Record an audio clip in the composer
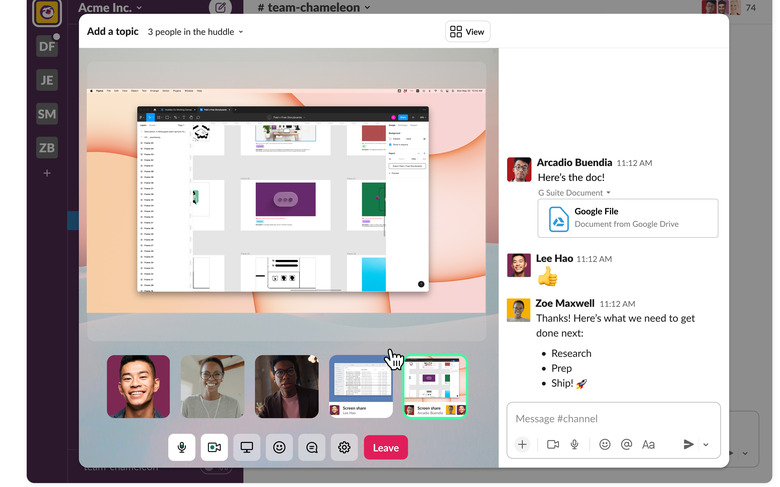This screenshot has width=780, height=487. coord(575,444)
